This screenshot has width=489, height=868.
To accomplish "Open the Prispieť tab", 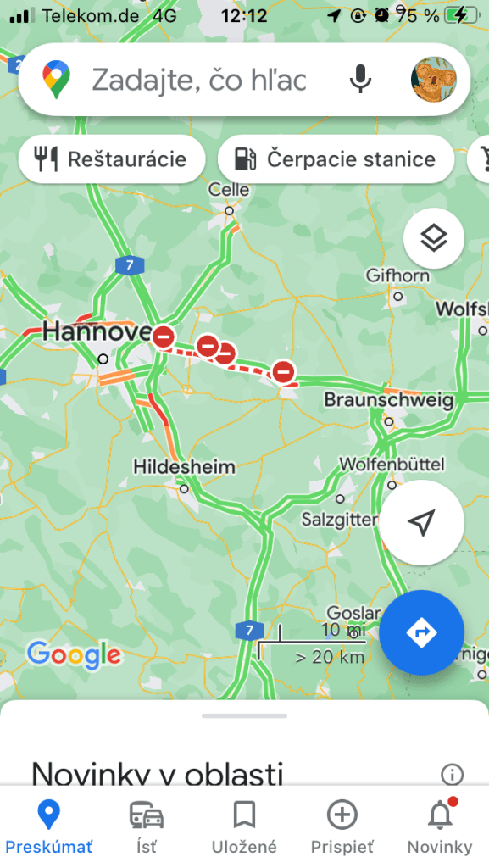I will tap(342, 827).
